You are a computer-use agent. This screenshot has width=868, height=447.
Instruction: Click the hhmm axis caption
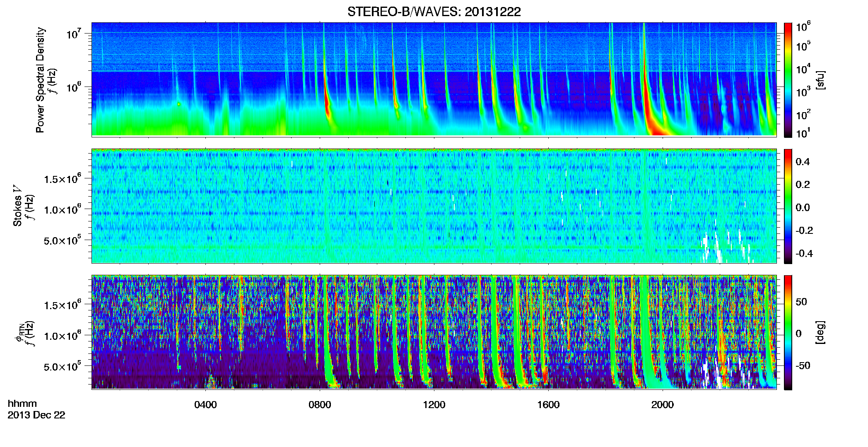(x=22, y=404)
